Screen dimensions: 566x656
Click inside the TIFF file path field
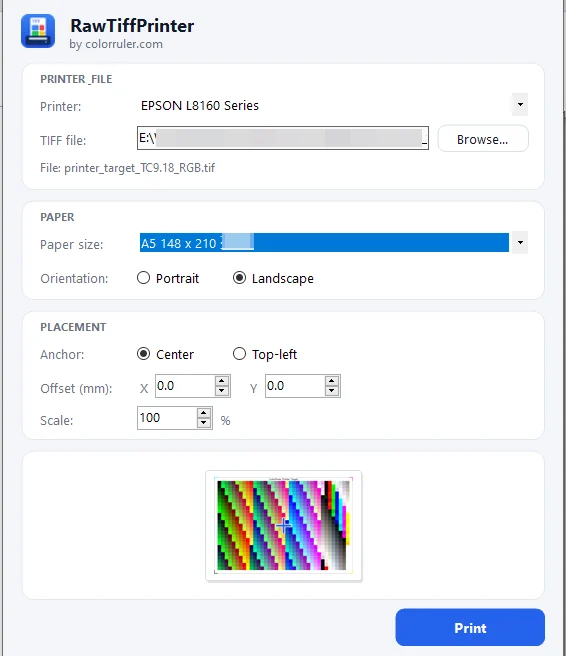pyautogui.click(x=283, y=138)
